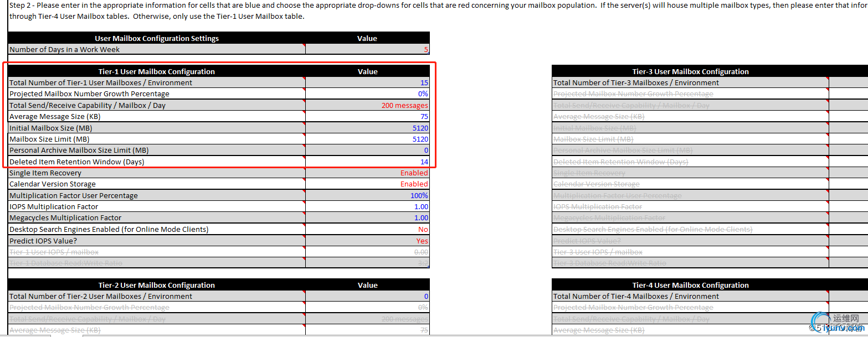Select the Tier-3 struck-through 'Single Item Recovery' label

589,173
